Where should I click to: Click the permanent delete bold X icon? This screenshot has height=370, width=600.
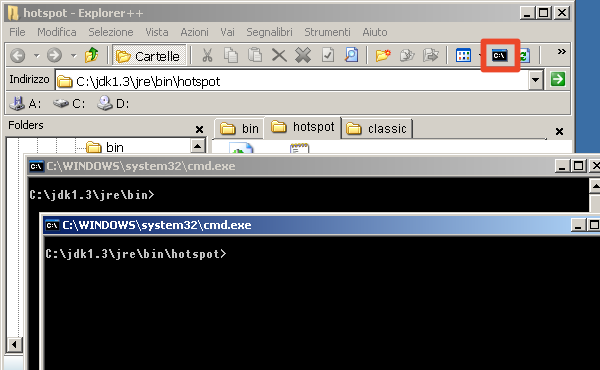tap(303, 56)
